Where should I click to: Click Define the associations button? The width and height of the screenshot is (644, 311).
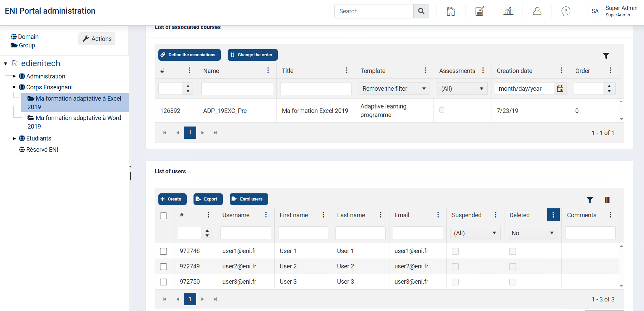189,55
